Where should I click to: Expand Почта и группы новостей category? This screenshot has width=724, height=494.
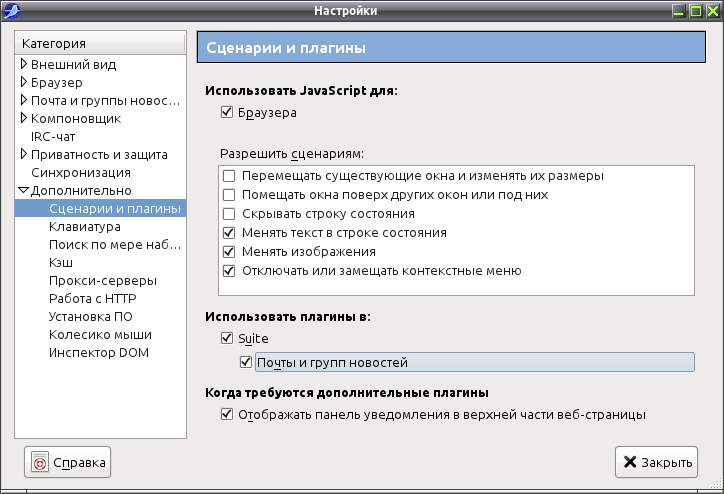point(24,100)
